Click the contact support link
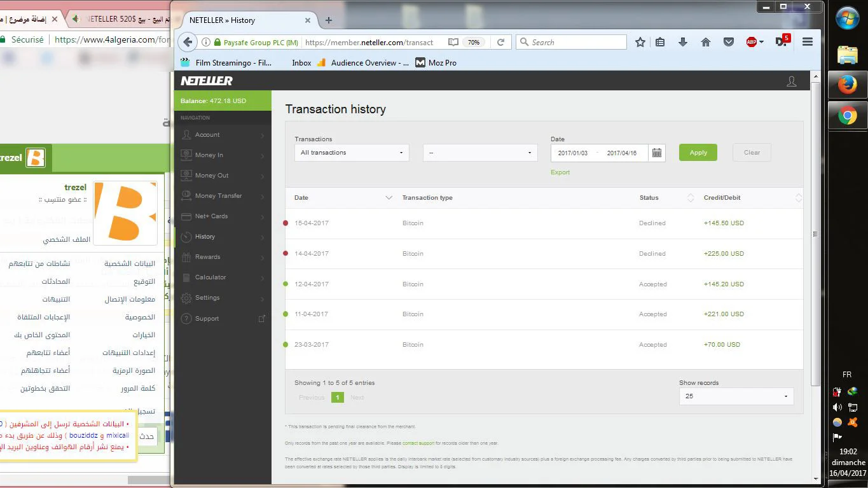The width and height of the screenshot is (868, 488). pyautogui.click(x=418, y=443)
